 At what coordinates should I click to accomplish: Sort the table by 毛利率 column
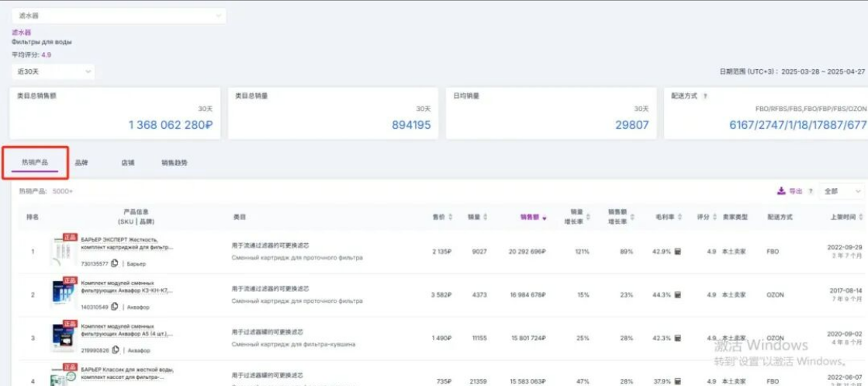pyautogui.click(x=676, y=217)
